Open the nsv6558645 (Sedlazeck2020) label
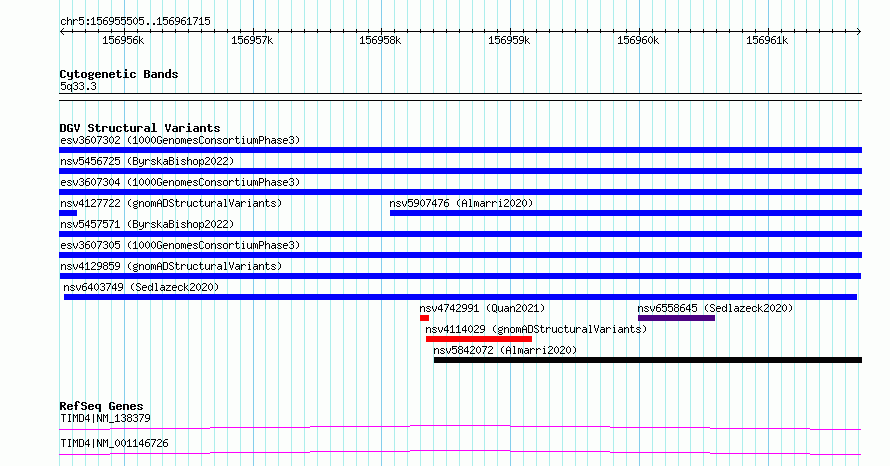 click(715, 308)
